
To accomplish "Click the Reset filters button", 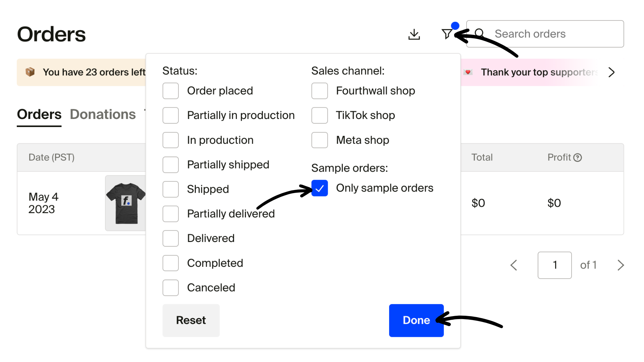I will click(x=191, y=320).
